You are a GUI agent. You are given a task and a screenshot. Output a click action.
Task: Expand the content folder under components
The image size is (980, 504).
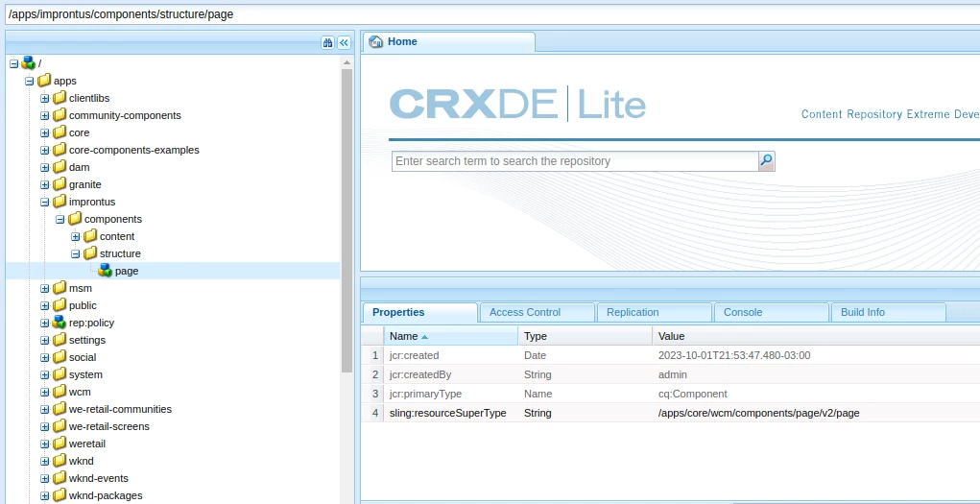[75, 236]
